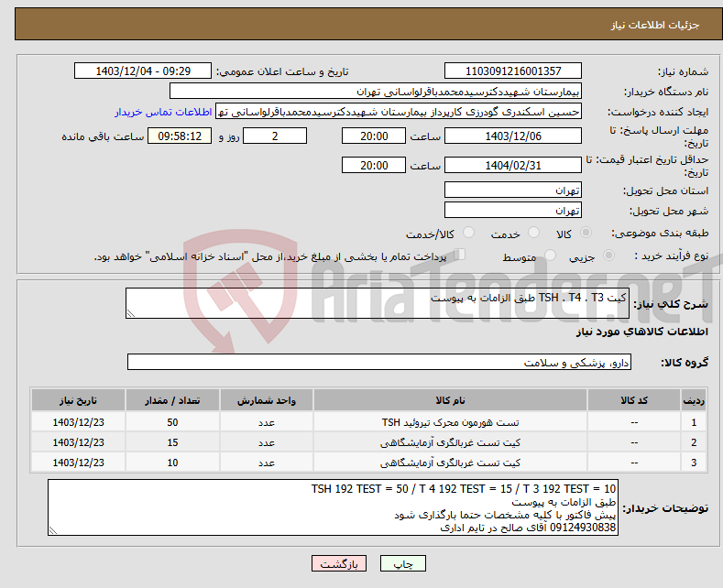Click the row number 1 cell

pos(694,422)
